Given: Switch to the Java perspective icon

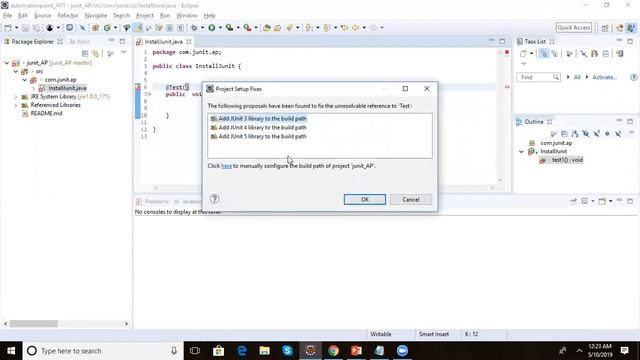Looking at the screenshot, I should [x=631, y=28].
